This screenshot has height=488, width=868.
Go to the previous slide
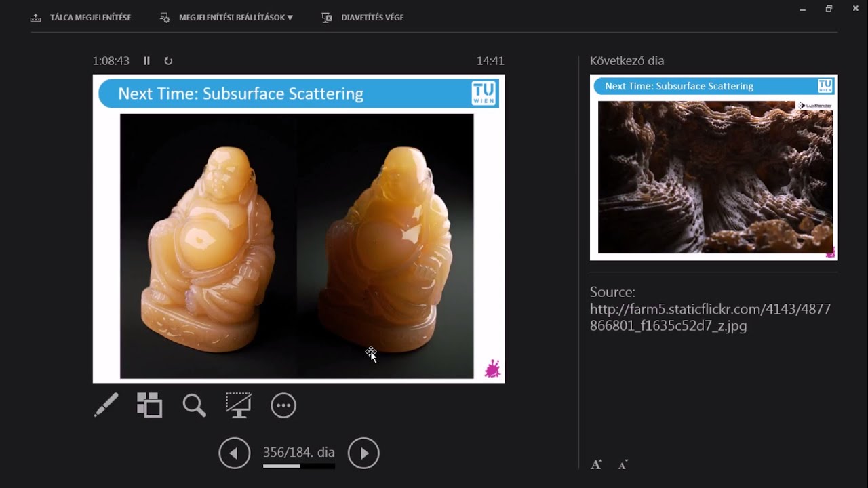234,453
